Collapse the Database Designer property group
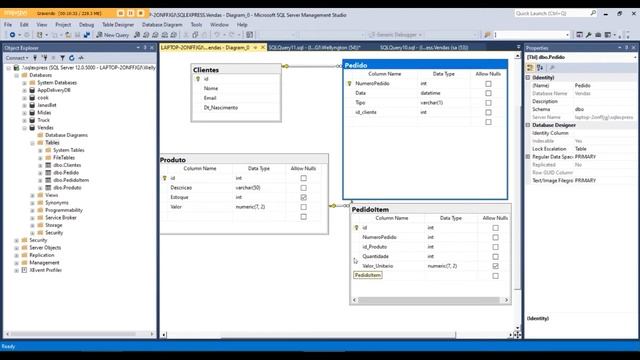Image resolution: width=640 pixels, height=360 pixels. pyautogui.click(x=528, y=125)
